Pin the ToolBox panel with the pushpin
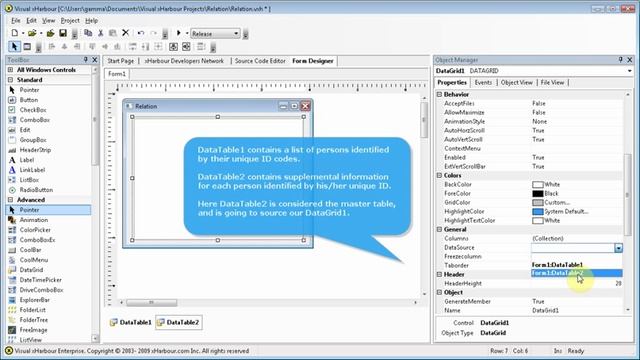640x360 pixels. pyautogui.click(x=86, y=60)
